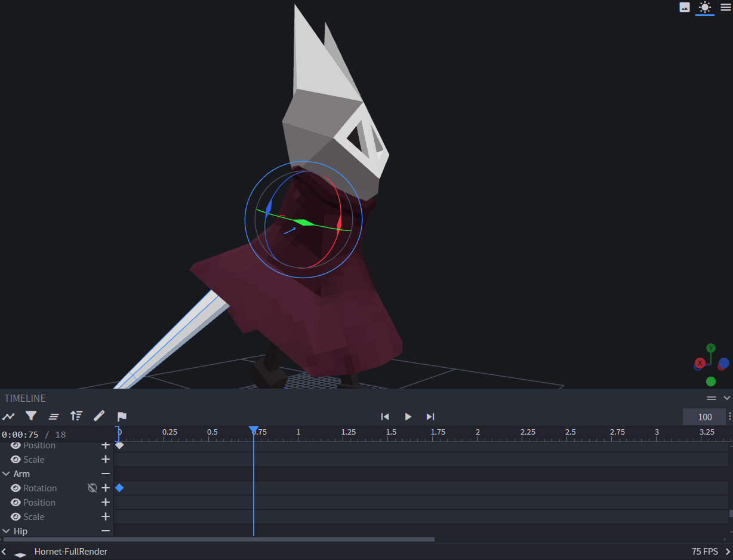Image resolution: width=733 pixels, height=560 pixels.
Task: Click the sort channels timeline icon
Action: (76, 416)
